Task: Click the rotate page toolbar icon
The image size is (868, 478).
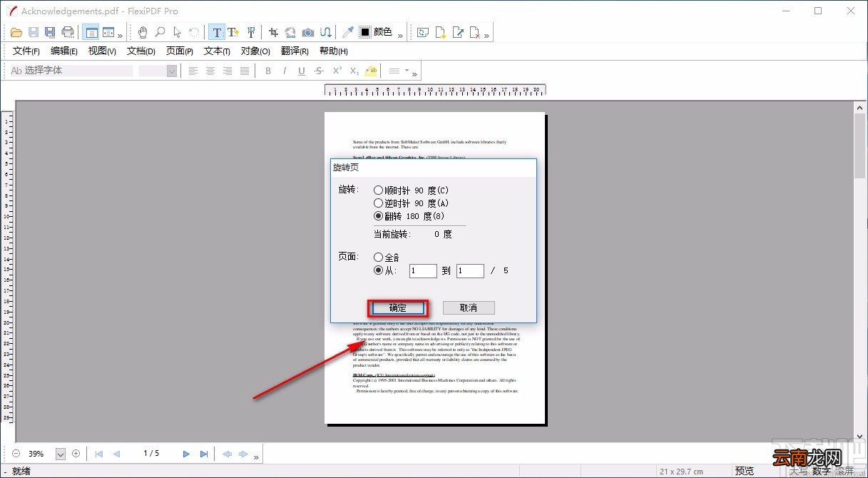Action: 424,32
